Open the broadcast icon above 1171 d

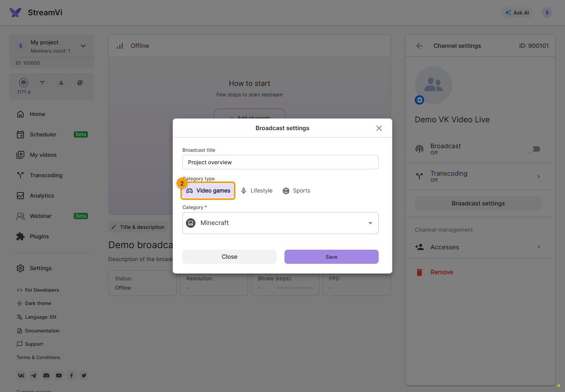tap(24, 83)
